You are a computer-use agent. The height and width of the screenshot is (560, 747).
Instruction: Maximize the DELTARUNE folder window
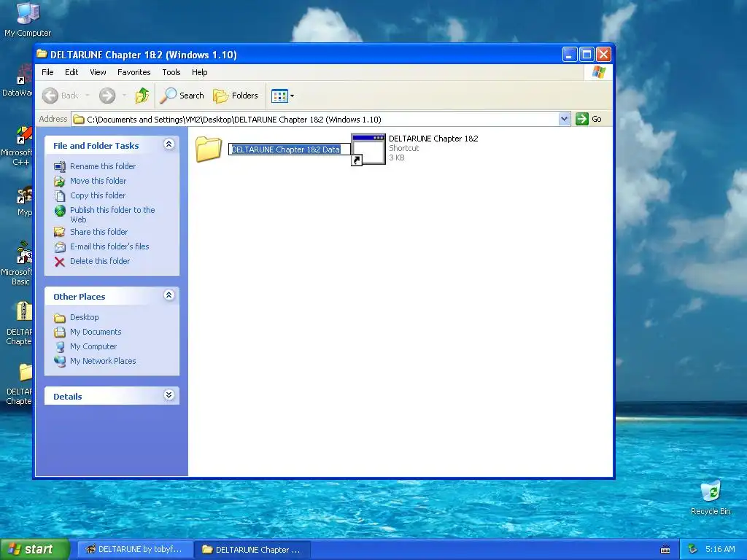pyautogui.click(x=587, y=55)
